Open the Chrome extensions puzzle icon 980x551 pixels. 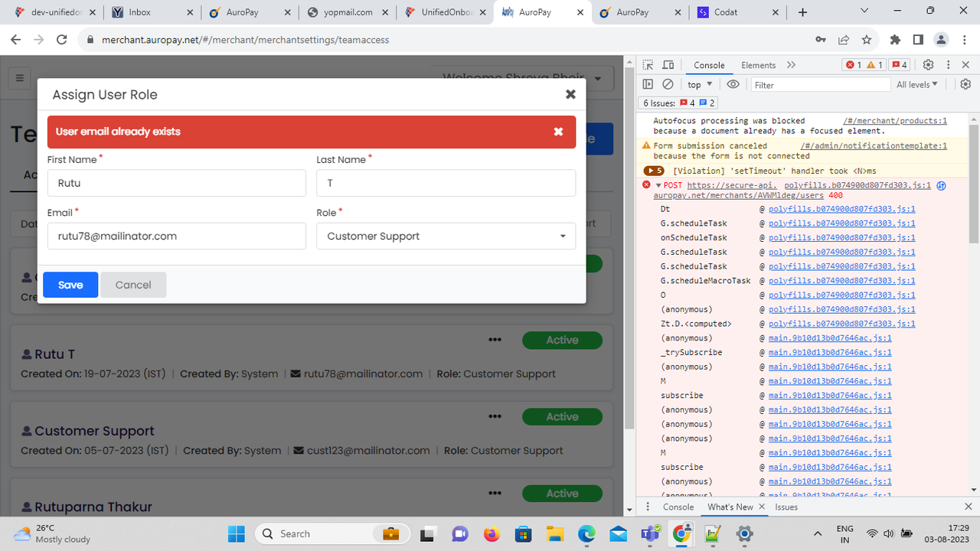(x=895, y=39)
